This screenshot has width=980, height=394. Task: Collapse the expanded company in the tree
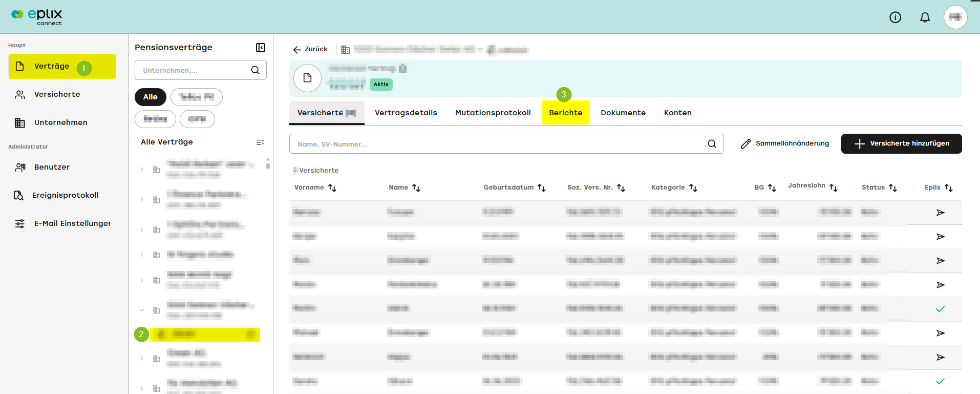coord(142,310)
